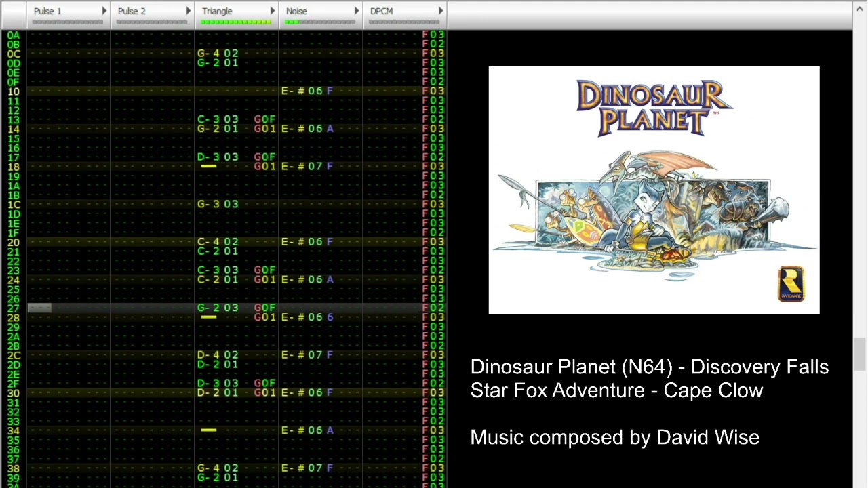Select the note cut mark on Triangle row 18
The height and width of the screenshot is (488, 868).
(x=208, y=166)
